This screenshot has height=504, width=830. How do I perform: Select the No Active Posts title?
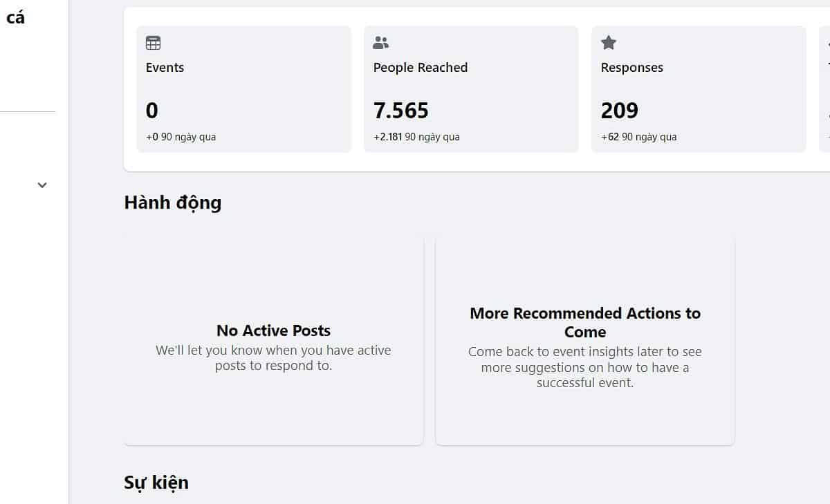tap(273, 330)
